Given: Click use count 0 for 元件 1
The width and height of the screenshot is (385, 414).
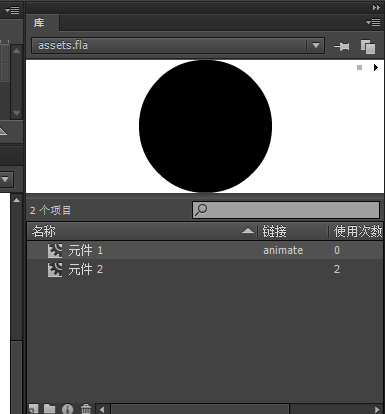Looking at the screenshot, I should click(x=337, y=250).
